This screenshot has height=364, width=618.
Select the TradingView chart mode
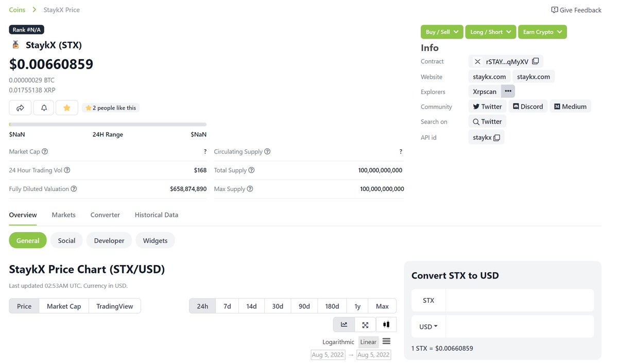click(x=115, y=306)
